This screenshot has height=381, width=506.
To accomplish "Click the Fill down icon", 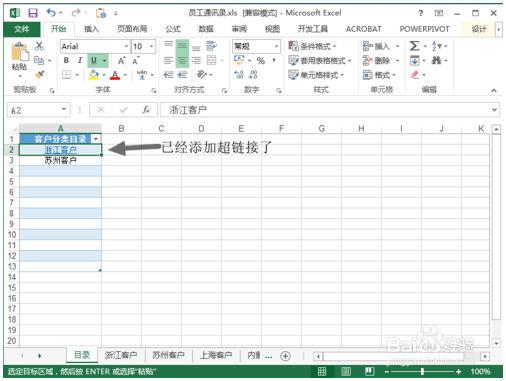I will [415, 60].
